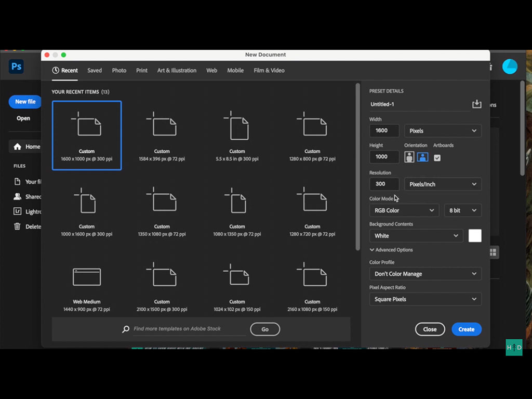The width and height of the screenshot is (532, 399).
Task: Save the current preset settings
Action: click(476, 104)
